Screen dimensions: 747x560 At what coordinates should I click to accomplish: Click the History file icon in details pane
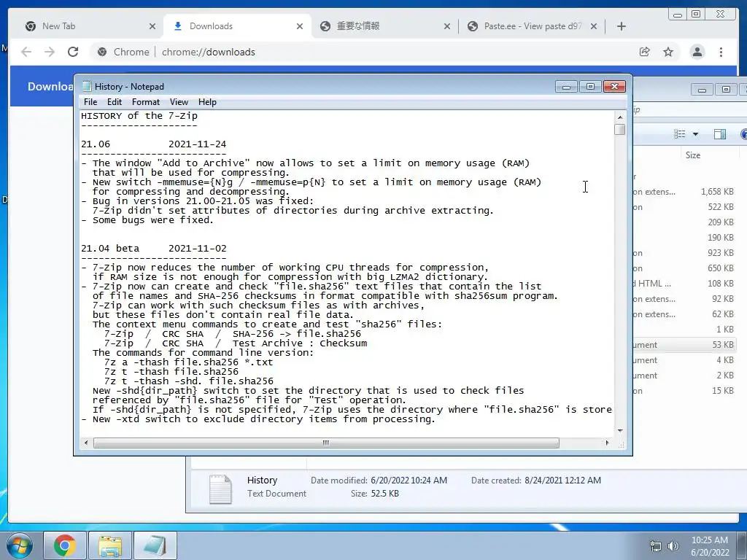220,489
